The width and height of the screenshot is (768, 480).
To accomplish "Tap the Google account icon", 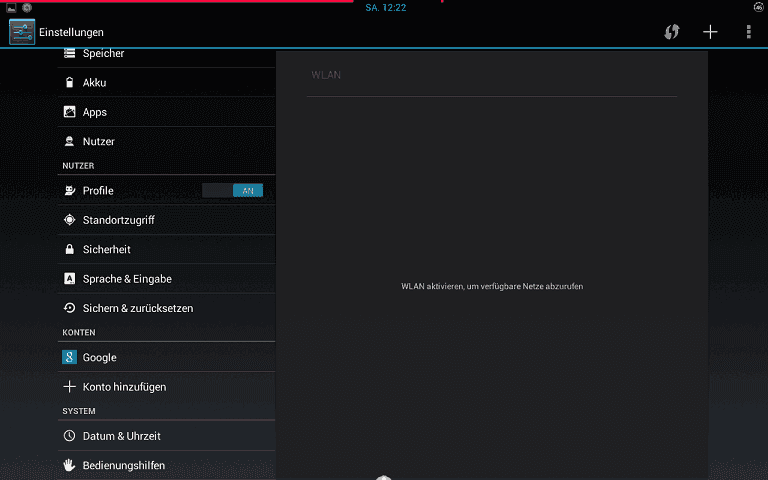I will pos(70,357).
